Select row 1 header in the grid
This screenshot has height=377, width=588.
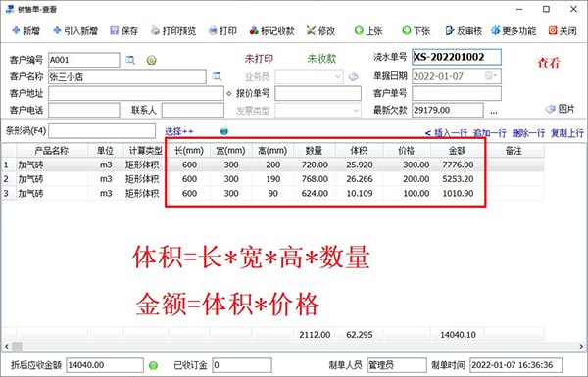8,165
